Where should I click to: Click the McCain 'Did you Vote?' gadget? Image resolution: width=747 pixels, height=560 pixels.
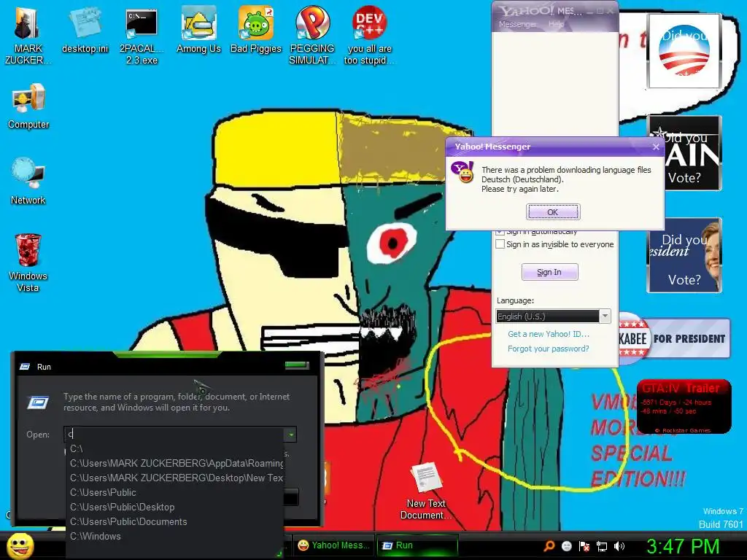click(x=684, y=153)
